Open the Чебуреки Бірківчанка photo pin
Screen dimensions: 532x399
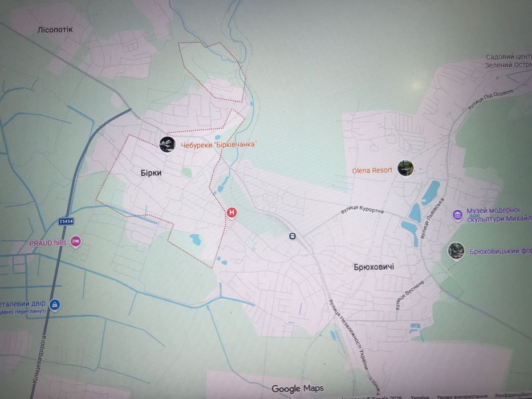coord(167,145)
